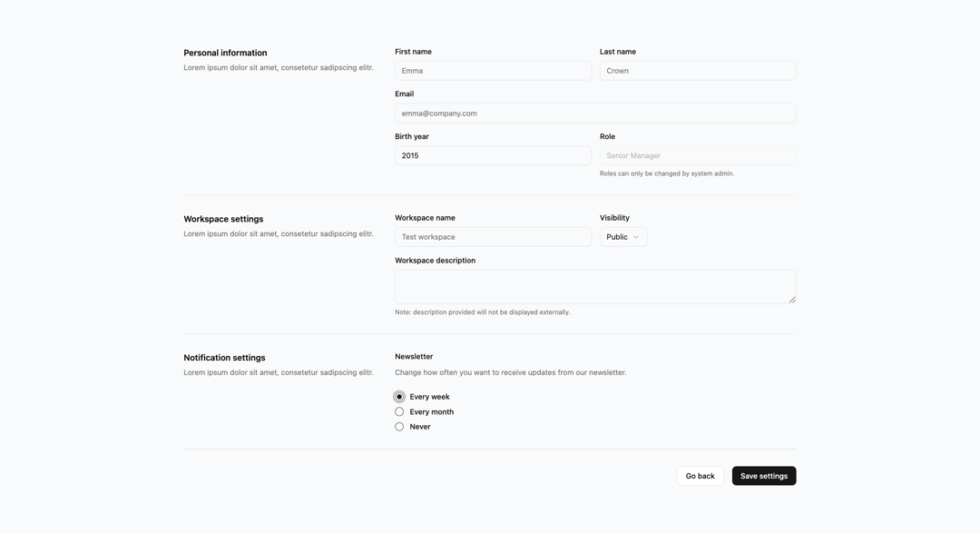This screenshot has width=980, height=534.
Task: Click the 'Roles can only be changed' note
Action: coord(667,173)
